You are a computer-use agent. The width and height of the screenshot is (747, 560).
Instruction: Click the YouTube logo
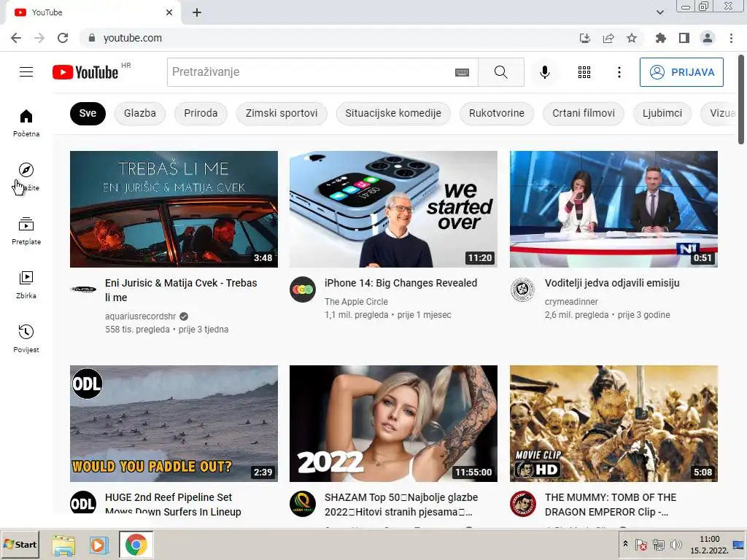(x=85, y=72)
